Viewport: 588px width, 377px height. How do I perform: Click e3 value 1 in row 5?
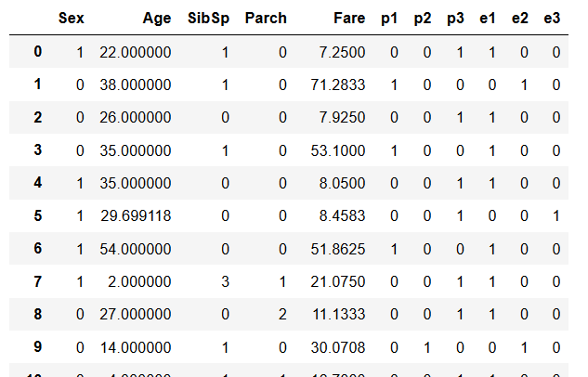[x=556, y=215]
